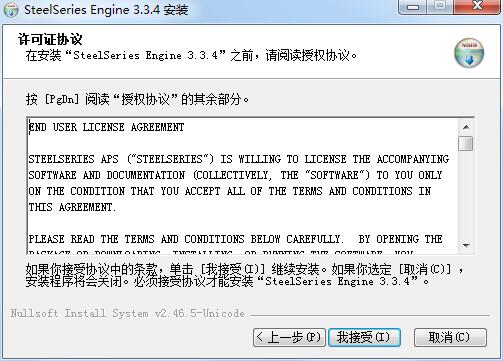Click the 按 [PgDn] reading instruction text
Viewport: 503px width, 361px height.
(137, 99)
